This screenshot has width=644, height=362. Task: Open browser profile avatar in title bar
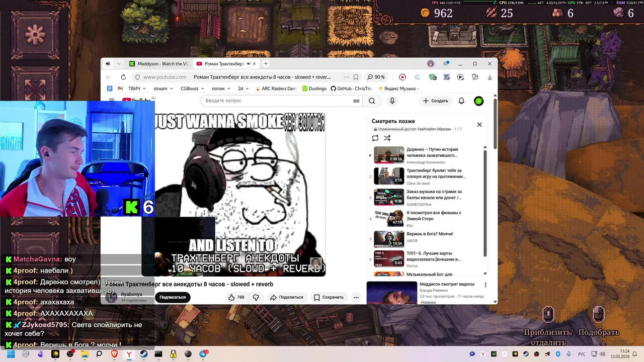pyautogui.click(x=431, y=64)
